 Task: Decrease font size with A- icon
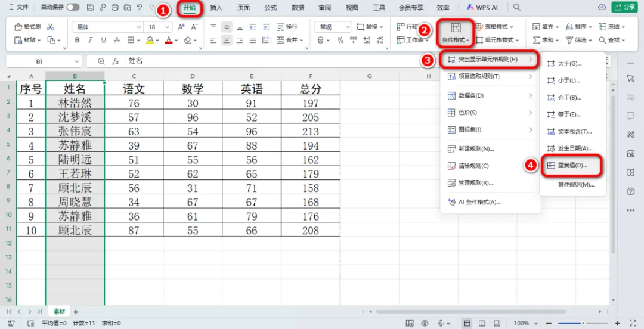click(194, 27)
